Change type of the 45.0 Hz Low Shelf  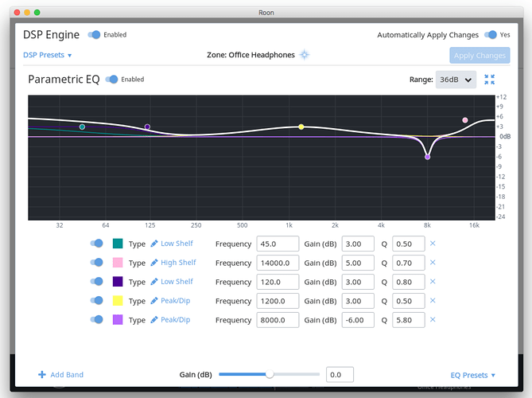click(177, 244)
